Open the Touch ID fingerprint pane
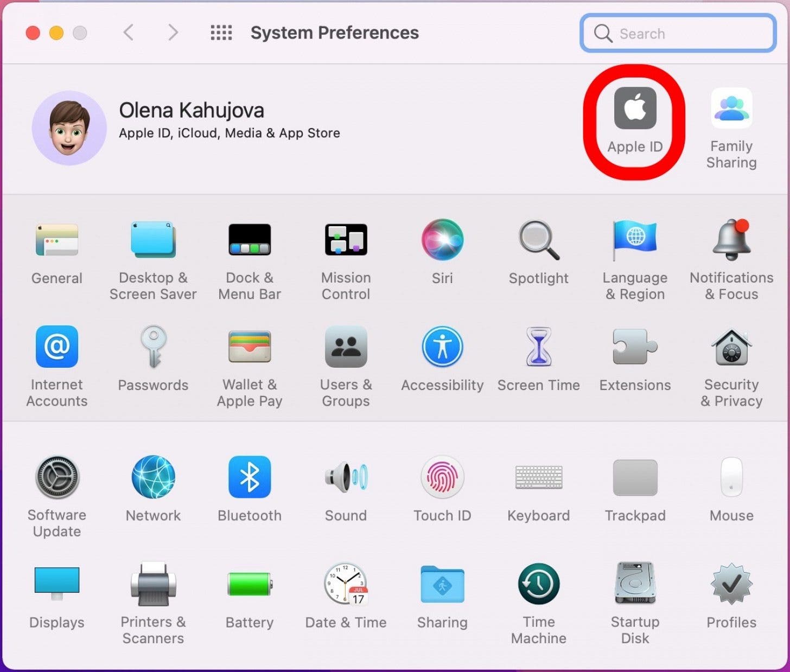Image resolution: width=790 pixels, height=672 pixels. point(442,477)
